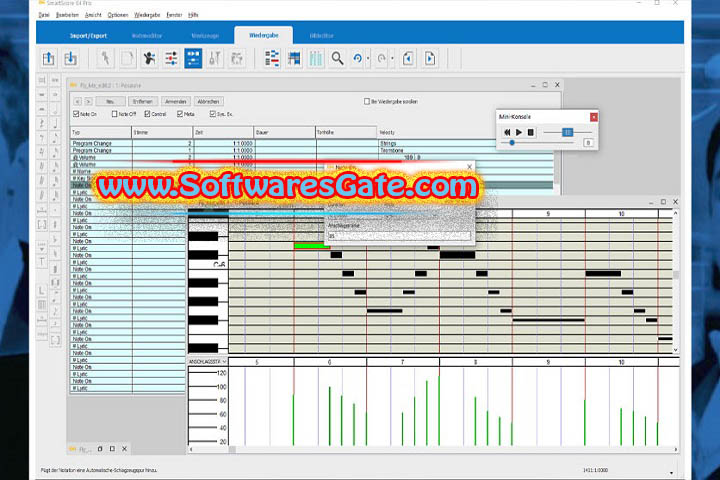
Task: Click the C-6 key on piano keyboard
Action: click(x=208, y=264)
